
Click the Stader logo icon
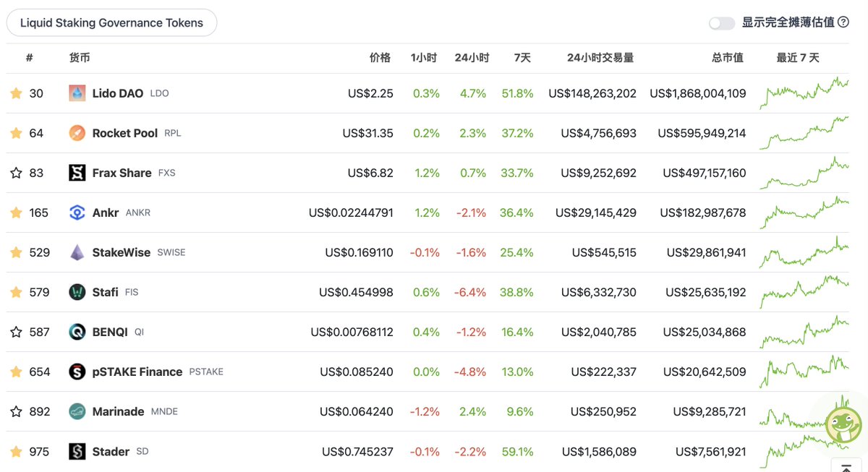[77, 452]
